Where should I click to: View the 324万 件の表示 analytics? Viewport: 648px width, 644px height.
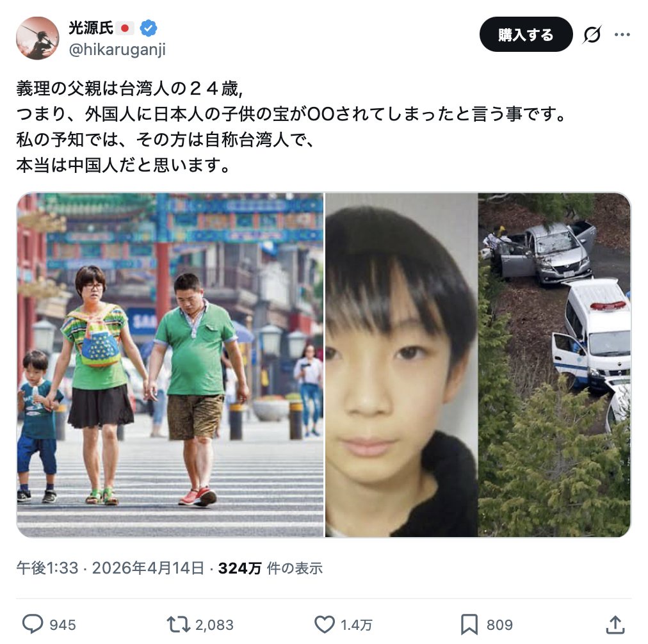click(270, 568)
